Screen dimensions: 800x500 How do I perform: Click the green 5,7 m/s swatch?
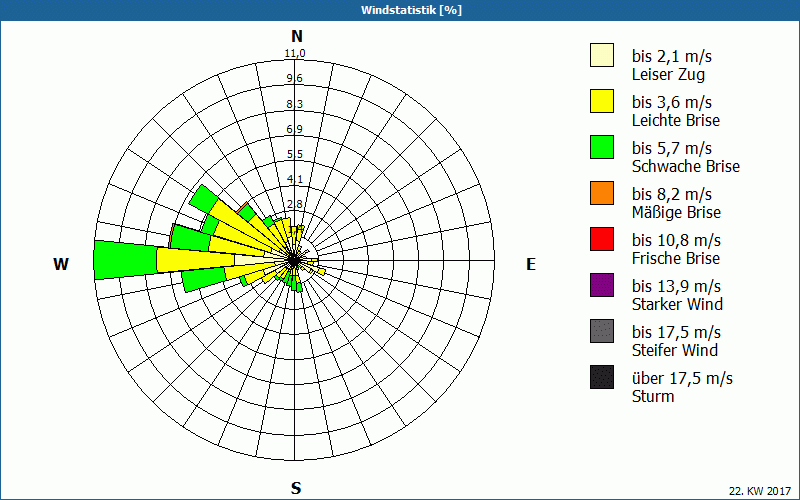[x=602, y=147]
